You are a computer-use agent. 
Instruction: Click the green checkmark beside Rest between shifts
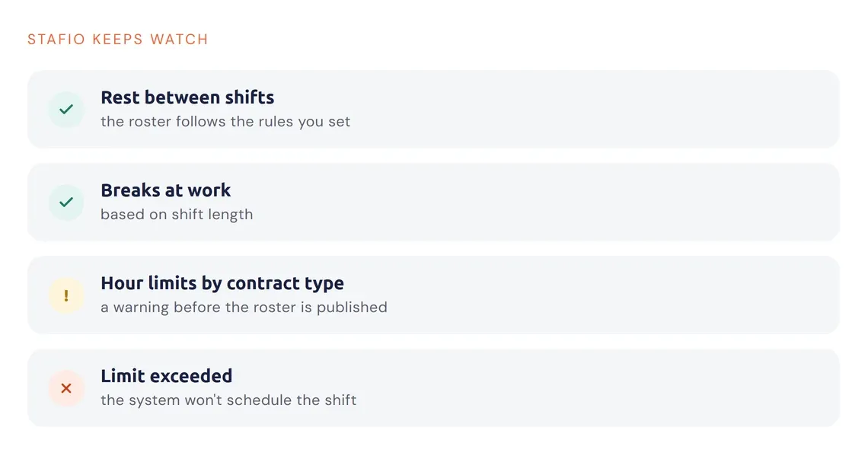point(66,110)
